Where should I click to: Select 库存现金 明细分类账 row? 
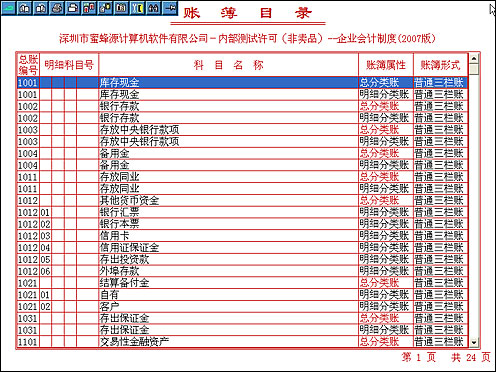click(x=242, y=95)
